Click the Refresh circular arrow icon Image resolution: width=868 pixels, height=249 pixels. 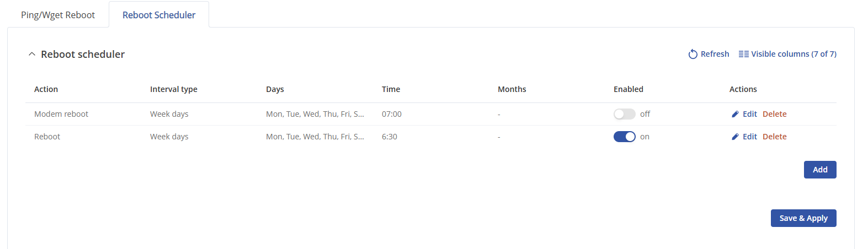click(693, 54)
